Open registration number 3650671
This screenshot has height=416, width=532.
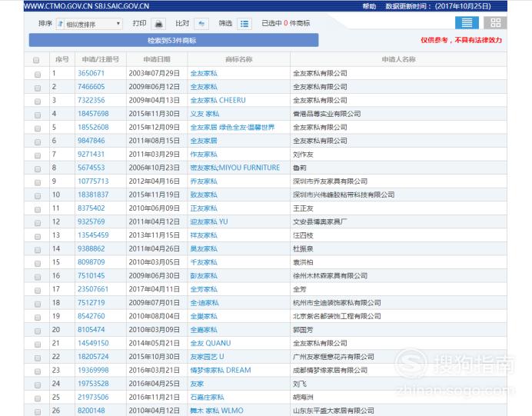click(91, 73)
